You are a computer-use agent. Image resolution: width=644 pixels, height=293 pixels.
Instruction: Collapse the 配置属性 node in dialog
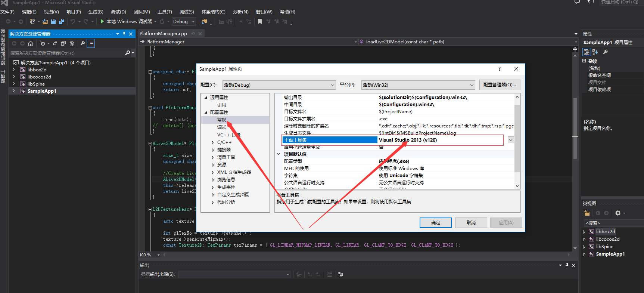[206, 112]
